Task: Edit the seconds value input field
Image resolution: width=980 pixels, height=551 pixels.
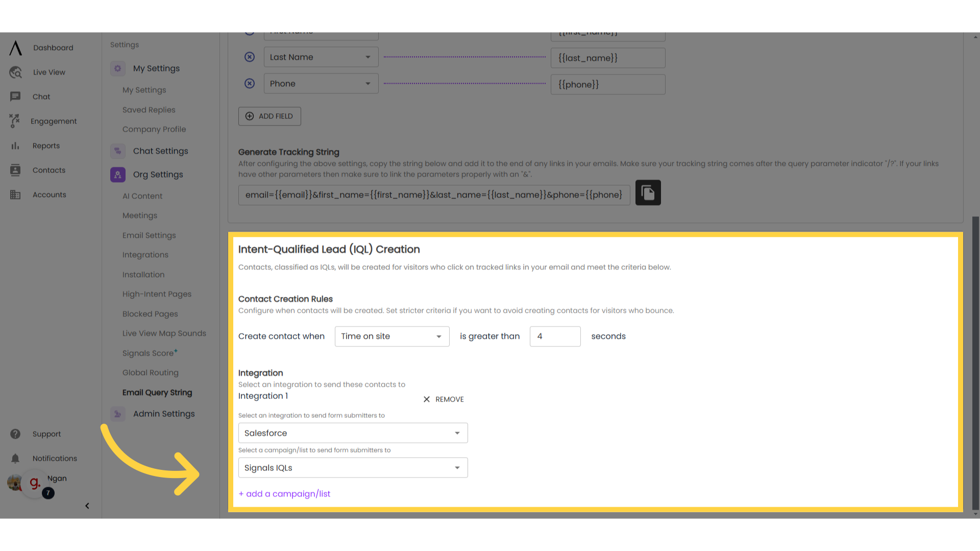Action: 555,336
